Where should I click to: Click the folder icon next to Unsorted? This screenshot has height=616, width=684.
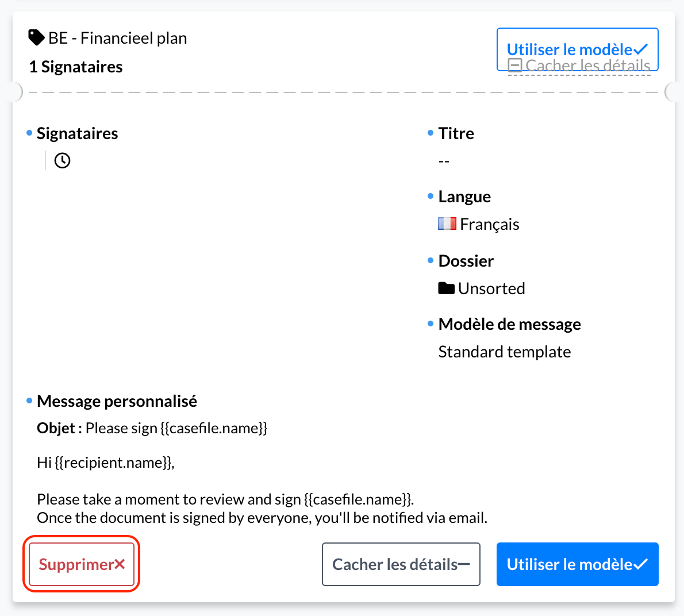pos(446,288)
